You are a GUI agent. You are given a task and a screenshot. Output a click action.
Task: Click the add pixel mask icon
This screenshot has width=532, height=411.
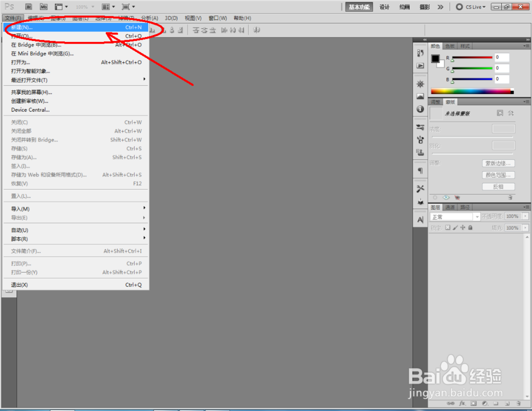(x=500, y=113)
